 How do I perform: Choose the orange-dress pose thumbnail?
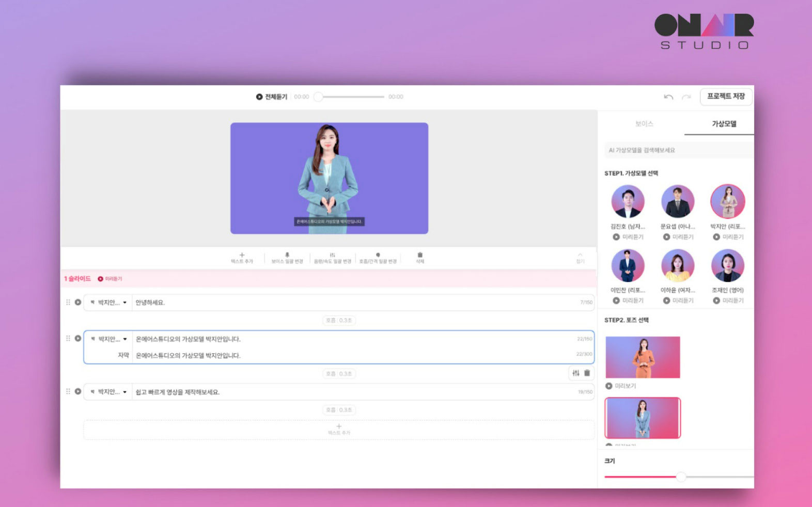[x=643, y=357]
